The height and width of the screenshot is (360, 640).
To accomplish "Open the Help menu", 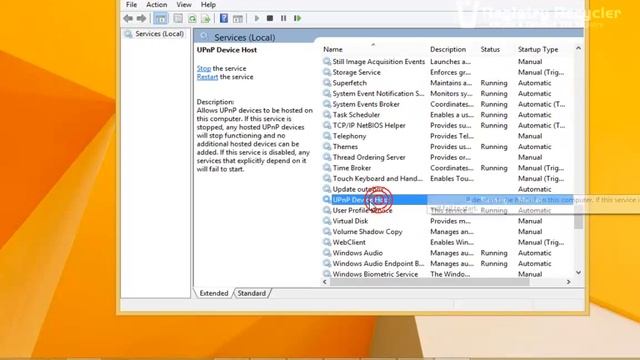I will click(208, 5).
